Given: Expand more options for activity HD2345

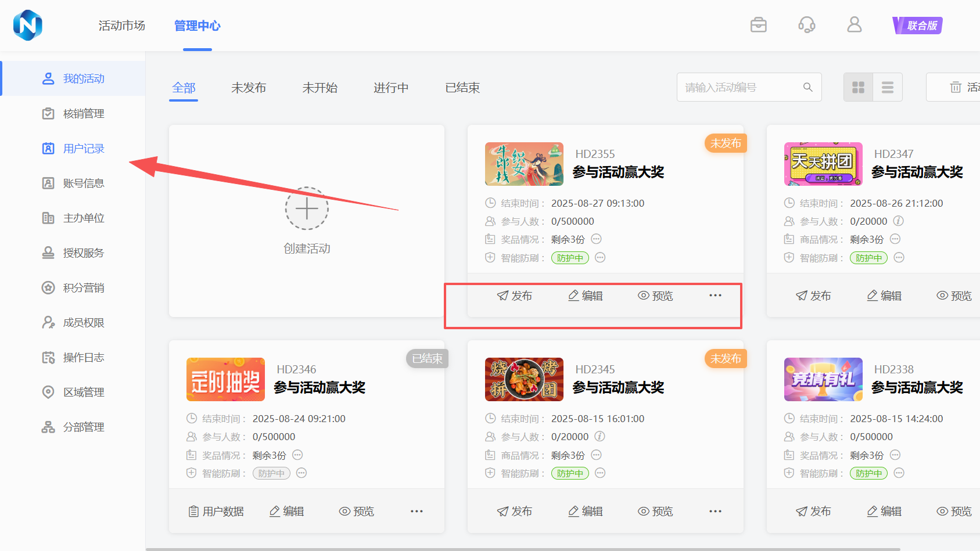Looking at the screenshot, I should point(715,512).
